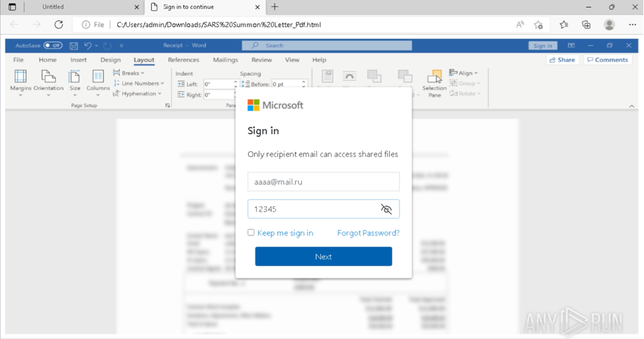The height and width of the screenshot is (339, 644).
Task: Switch to the References ribbon tab
Action: click(x=183, y=60)
